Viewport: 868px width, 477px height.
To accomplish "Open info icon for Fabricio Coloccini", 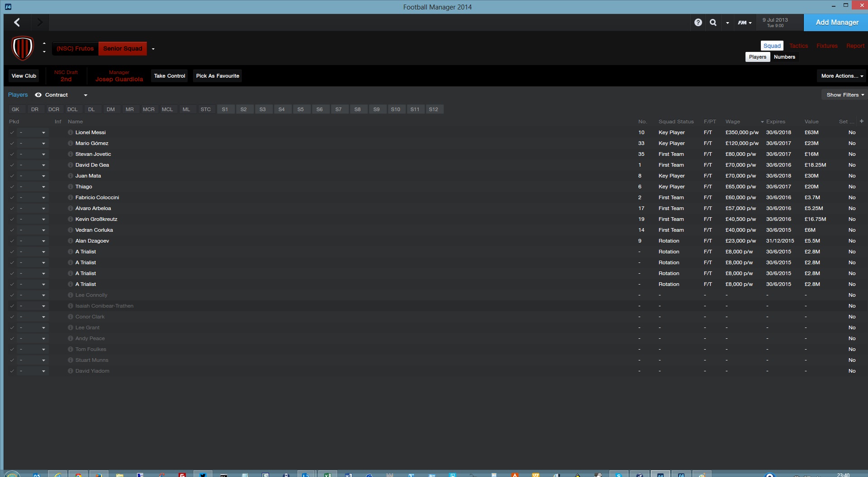I will tap(71, 197).
